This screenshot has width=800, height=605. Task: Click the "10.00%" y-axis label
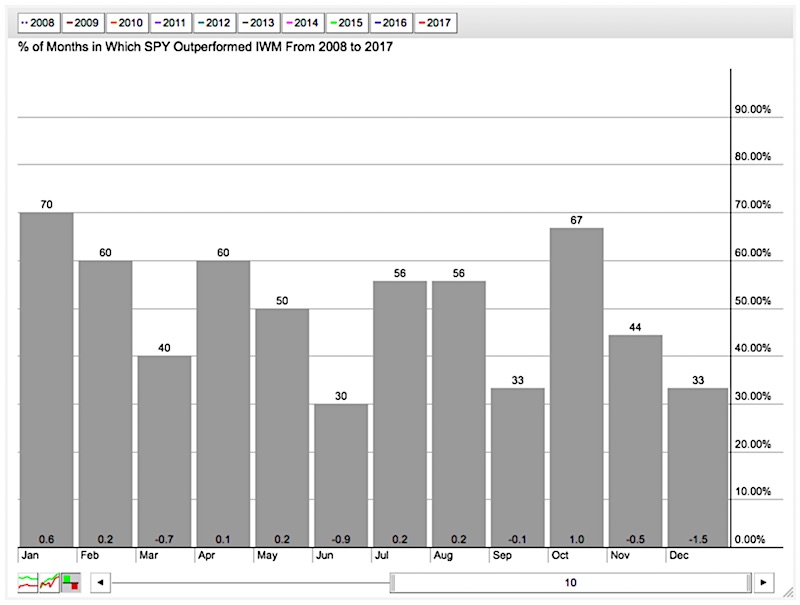(x=753, y=492)
